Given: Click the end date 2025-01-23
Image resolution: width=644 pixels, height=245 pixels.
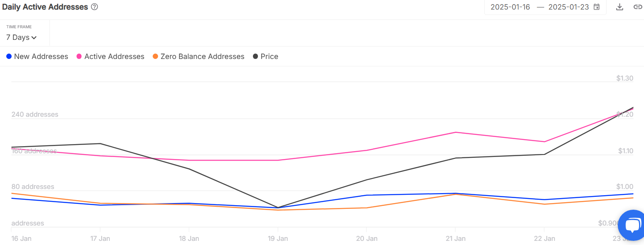Looking at the screenshot, I should tap(569, 7).
